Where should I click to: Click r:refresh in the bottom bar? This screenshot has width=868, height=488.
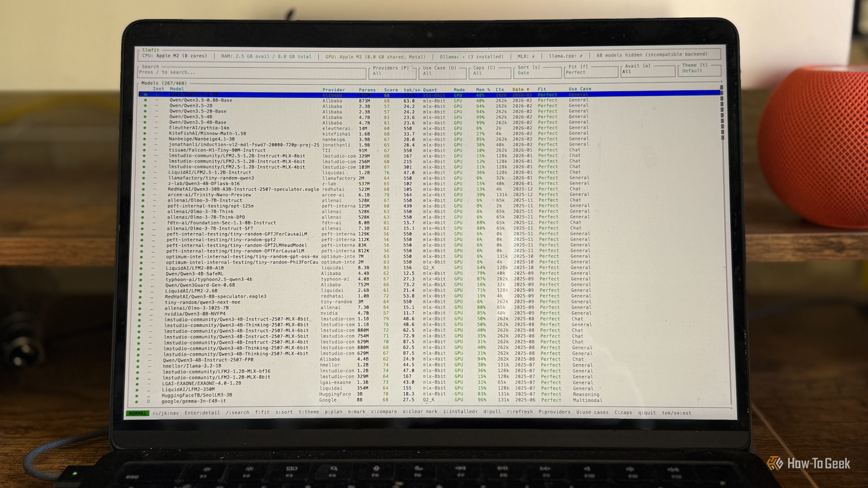520,412
